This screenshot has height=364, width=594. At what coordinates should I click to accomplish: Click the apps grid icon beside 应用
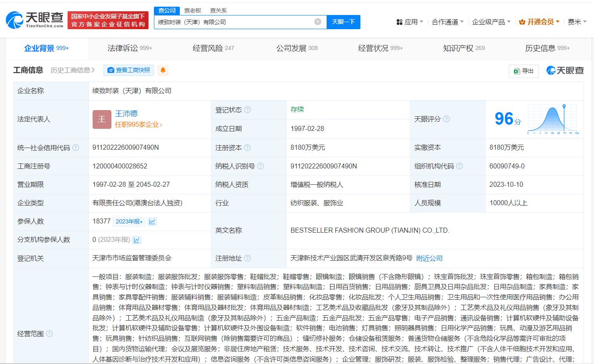[x=399, y=22]
